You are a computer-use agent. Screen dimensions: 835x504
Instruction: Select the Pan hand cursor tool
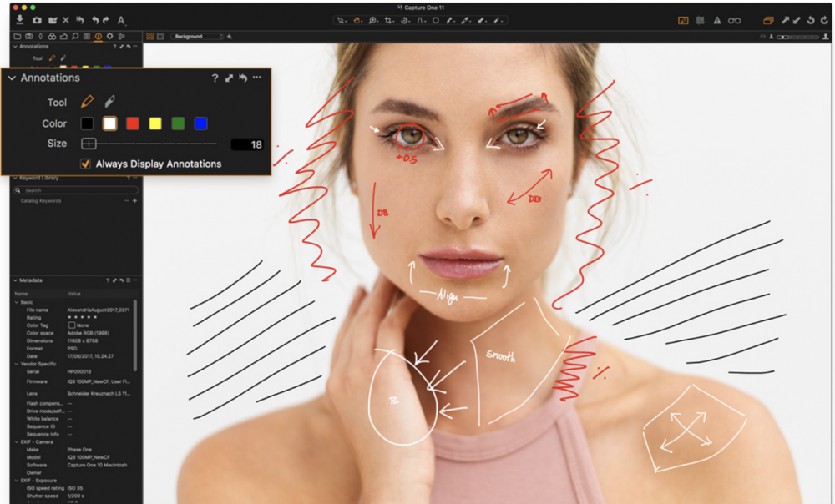pyautogui.click(x=357, y=20)
